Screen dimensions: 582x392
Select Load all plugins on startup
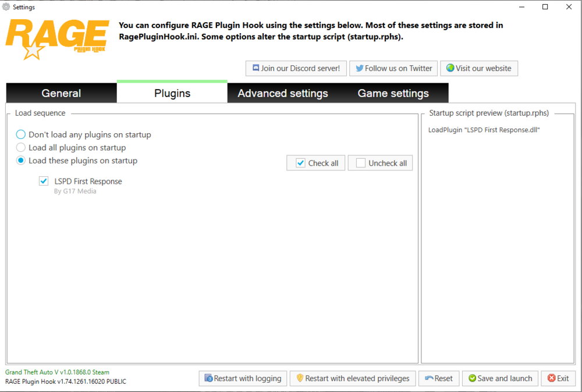pos(20,147)
